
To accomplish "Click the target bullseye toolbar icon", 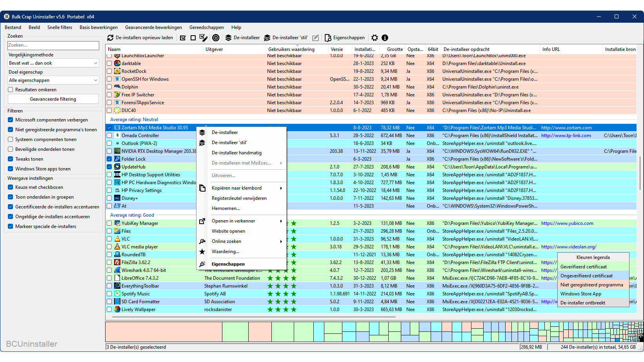I will coord(216,38).
